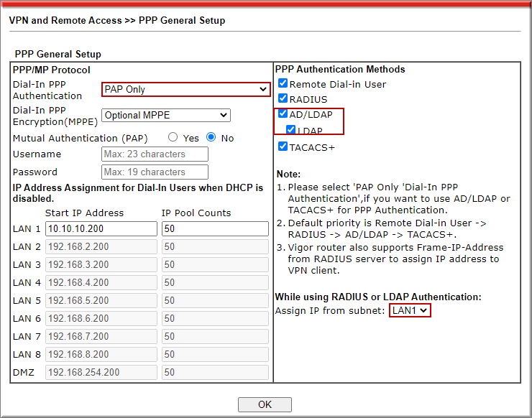
Task: Click LAN 8 Start IP 192.168.8.200 field
Action: click(101, 355)
